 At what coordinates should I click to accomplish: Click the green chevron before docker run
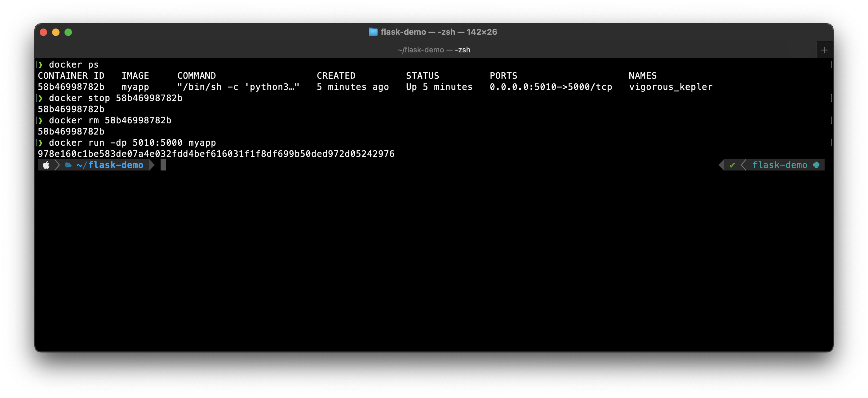click(x=40, y=143)
